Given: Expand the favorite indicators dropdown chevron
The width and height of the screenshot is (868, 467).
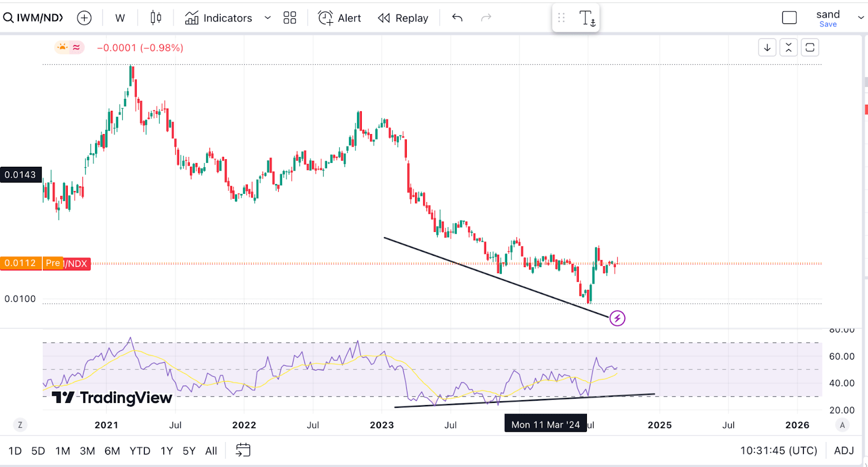Looking at the screenshot, I should (x=267, y=18).
